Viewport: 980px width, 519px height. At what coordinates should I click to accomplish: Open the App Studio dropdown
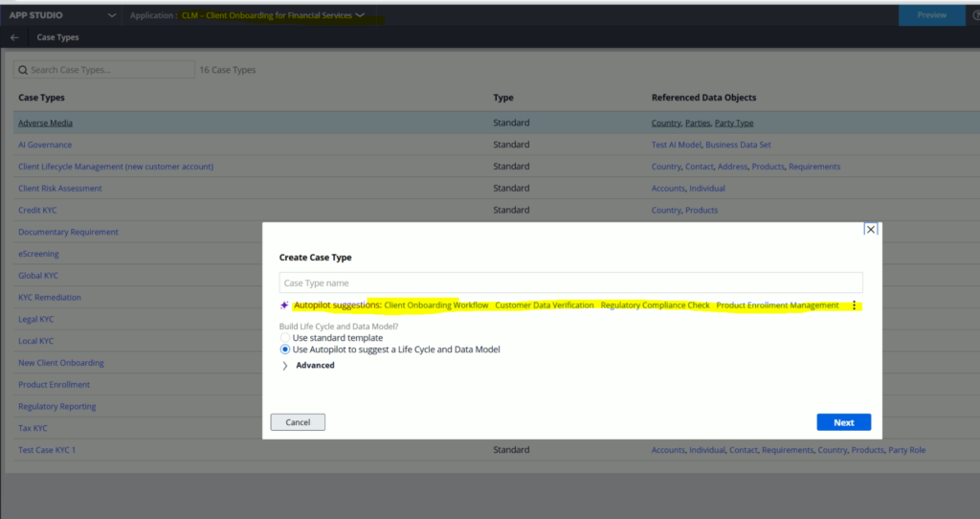[x=112, y=15]
